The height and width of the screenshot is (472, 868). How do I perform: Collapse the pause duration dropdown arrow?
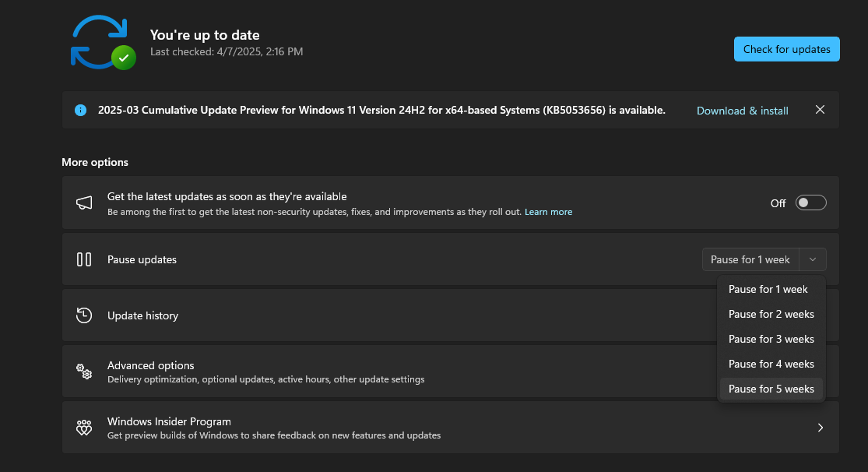[813, 259]
